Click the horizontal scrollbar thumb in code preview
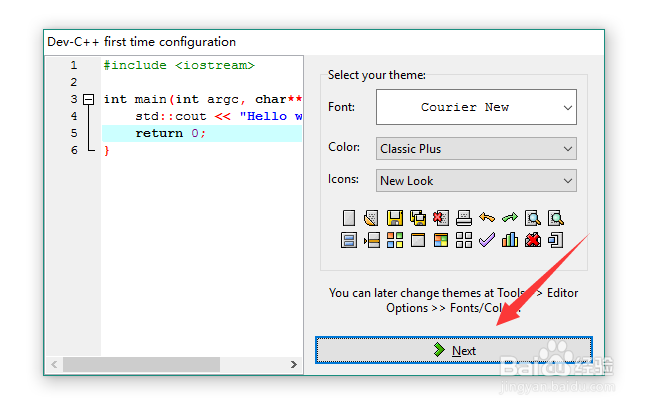 pos(141,364)
